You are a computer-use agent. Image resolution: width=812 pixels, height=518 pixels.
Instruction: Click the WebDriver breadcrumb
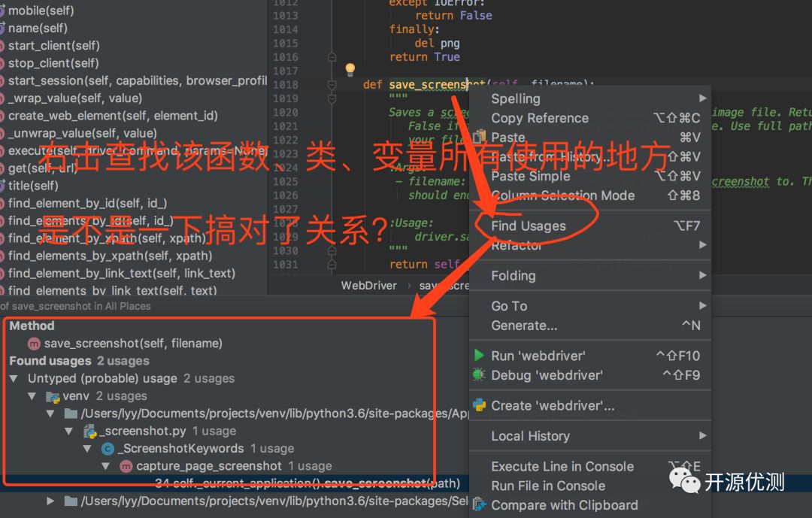(x=368, y=286)
